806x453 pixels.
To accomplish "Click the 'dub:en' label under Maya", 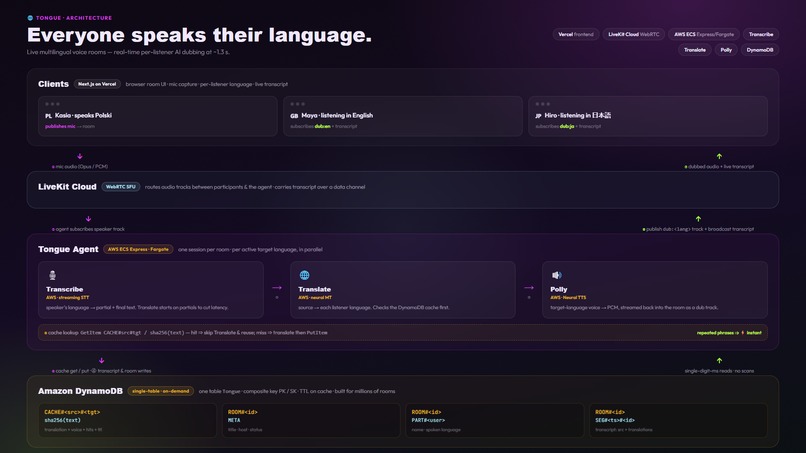I will [x=322, y=126].
